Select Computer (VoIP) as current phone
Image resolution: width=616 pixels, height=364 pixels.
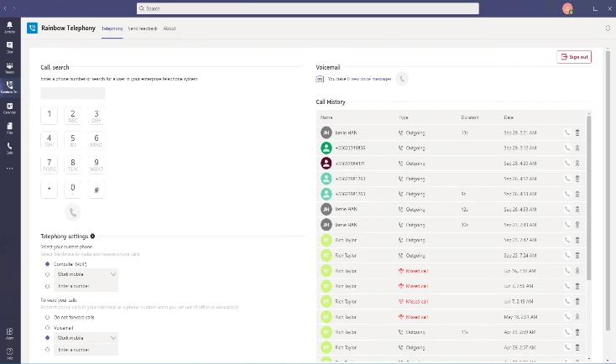pos(48,264)
